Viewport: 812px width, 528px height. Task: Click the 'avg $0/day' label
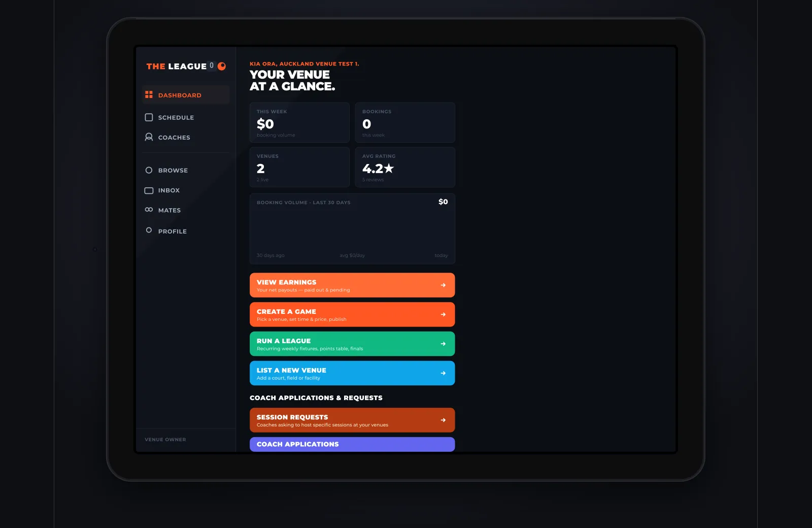coord(352,255)
